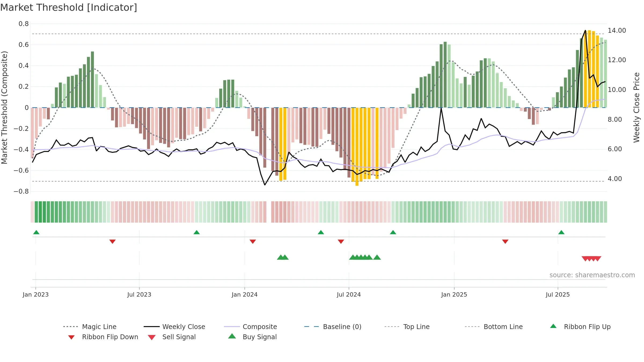Click the Jan 2024 x-axis label
This screenshot has width=644, height=362.
point(244,295)
